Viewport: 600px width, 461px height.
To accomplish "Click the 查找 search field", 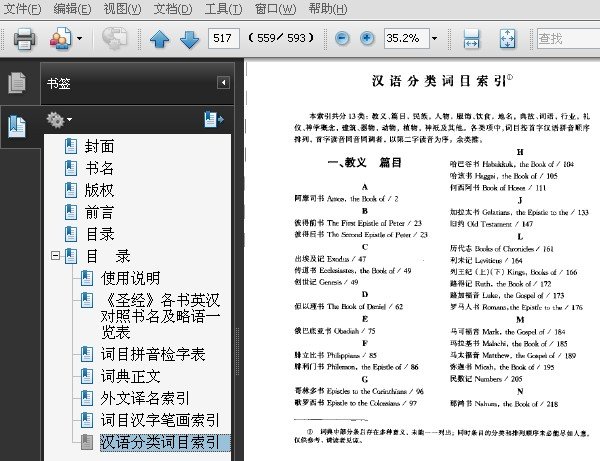I will point(568,38).
